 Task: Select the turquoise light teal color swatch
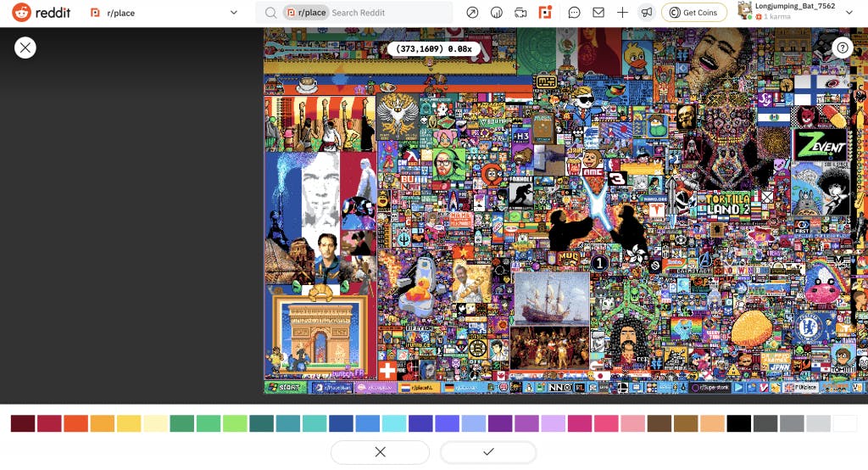tap(314, 423)
